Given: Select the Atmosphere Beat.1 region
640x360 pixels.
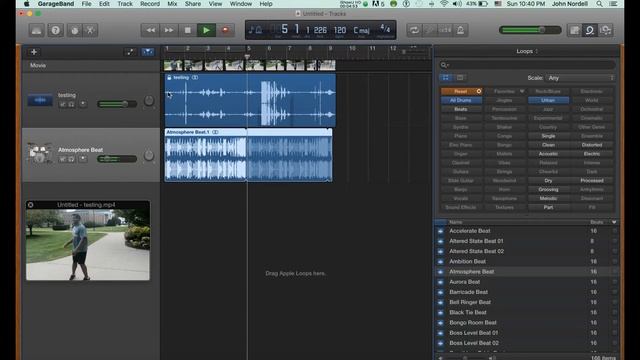Looking at the screenshot, I should pyautogui.click(x=248, y=155).
